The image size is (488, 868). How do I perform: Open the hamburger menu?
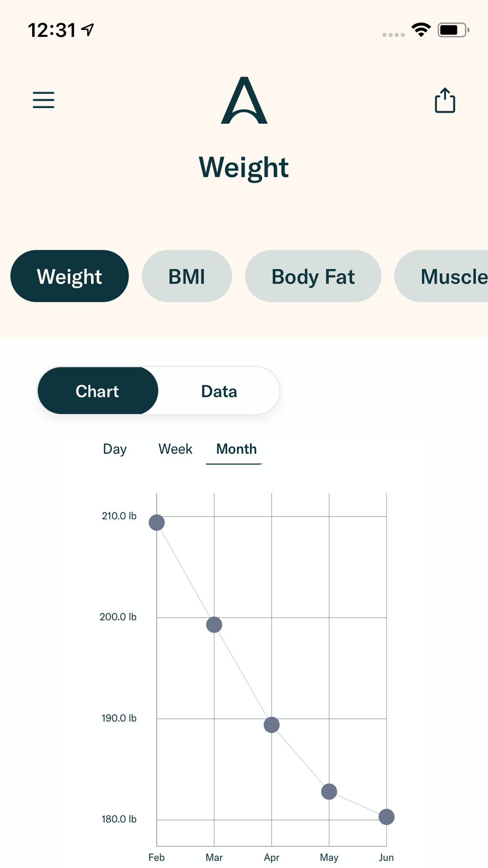(44, 100)
